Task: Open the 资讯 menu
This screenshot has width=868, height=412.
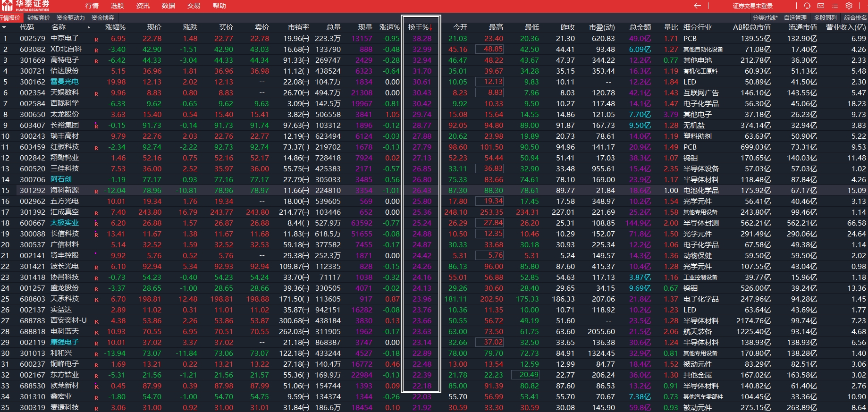Action: click(143, 6)
